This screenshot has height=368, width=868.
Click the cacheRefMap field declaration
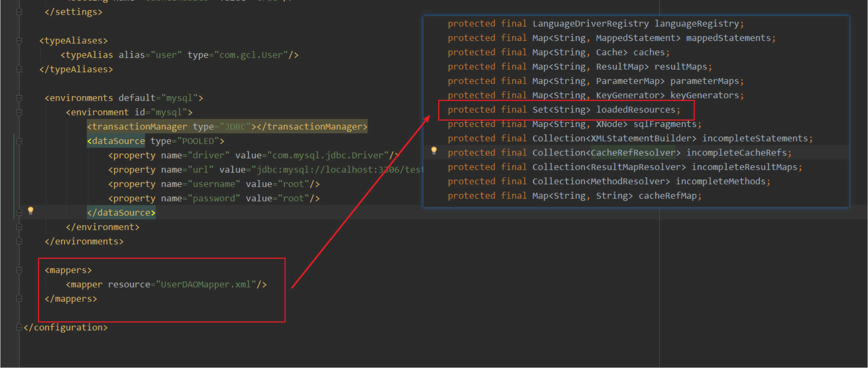click(667, 196)
